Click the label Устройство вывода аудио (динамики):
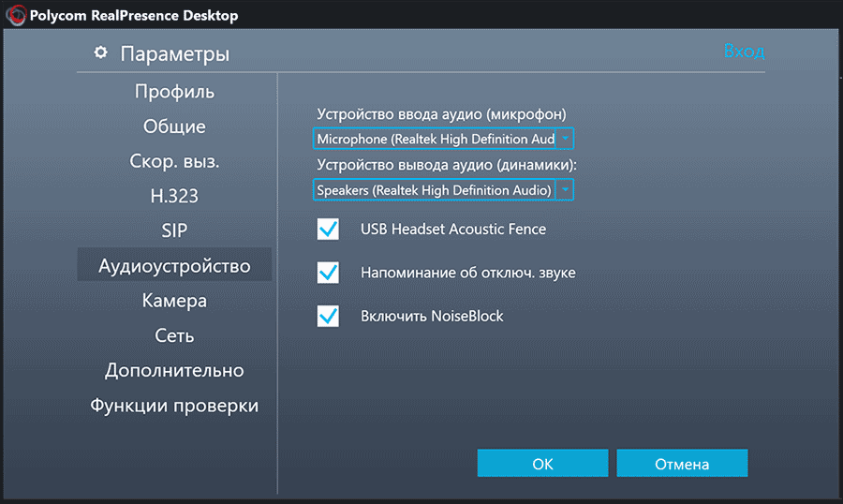The image size is (843, 504). click(x=446, y=165)
